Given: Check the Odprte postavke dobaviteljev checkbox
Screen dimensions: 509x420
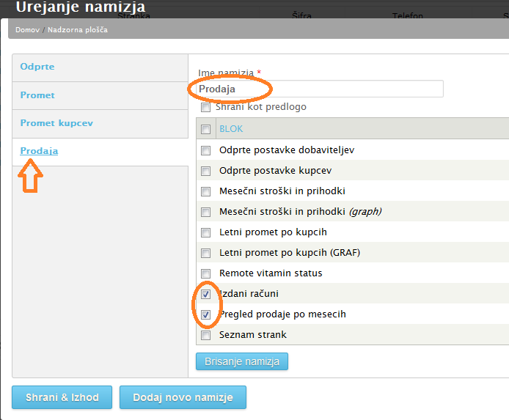Looking at the screenshot, I should point(206,150).
